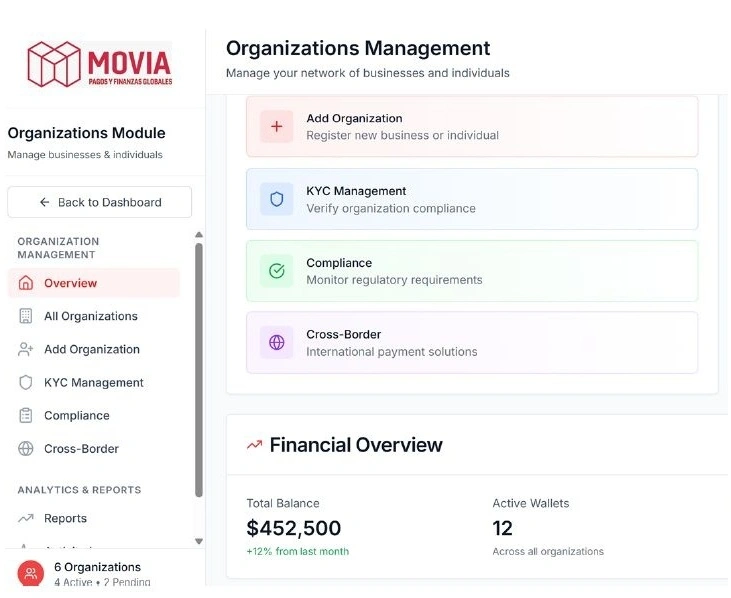Click the building icon beside All Organizations
Screen dimensions: 731x598
(26, 316)
